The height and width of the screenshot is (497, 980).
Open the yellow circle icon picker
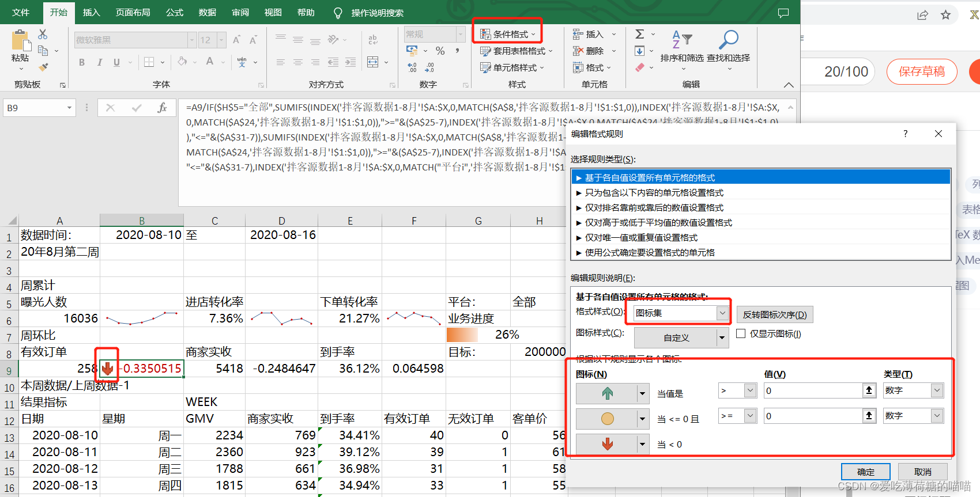[x=612, y=419]
